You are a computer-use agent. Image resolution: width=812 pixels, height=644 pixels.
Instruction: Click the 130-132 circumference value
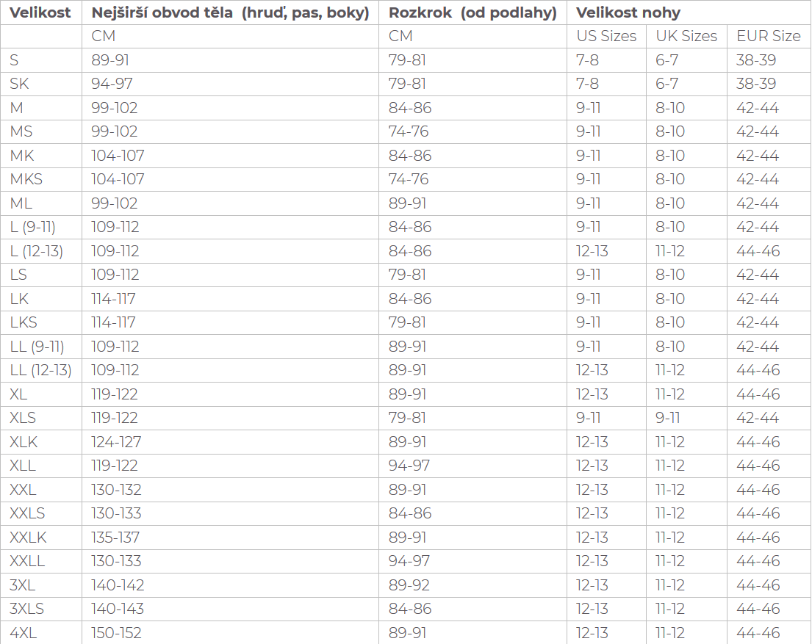116,490
